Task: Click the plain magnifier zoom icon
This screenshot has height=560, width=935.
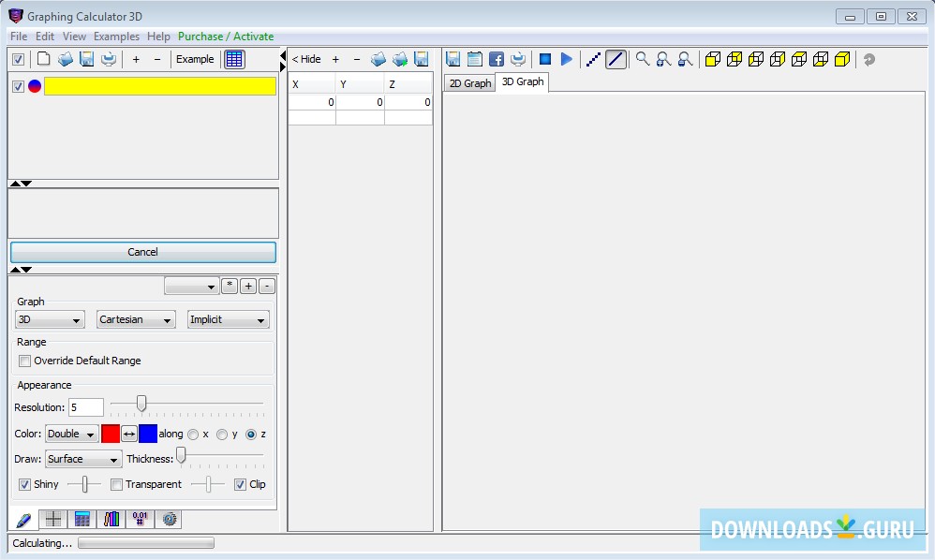Action: [642, 58]
